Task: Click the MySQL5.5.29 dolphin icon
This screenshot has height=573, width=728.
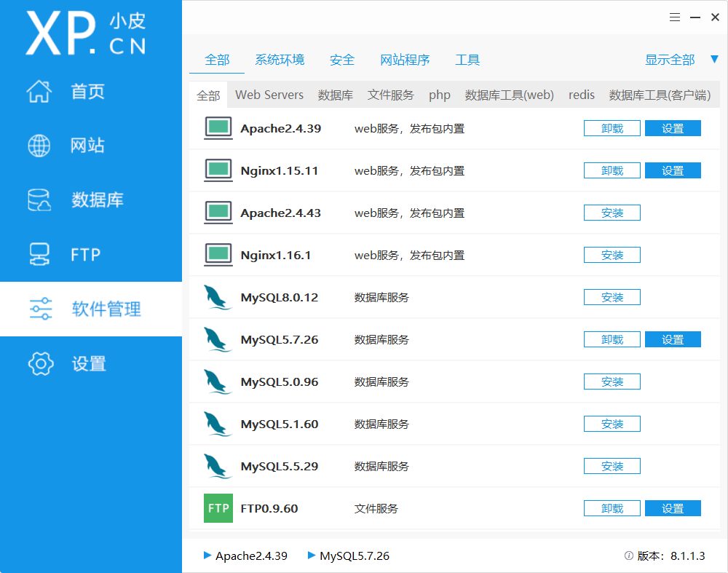Action: click(x=217, y=466)
